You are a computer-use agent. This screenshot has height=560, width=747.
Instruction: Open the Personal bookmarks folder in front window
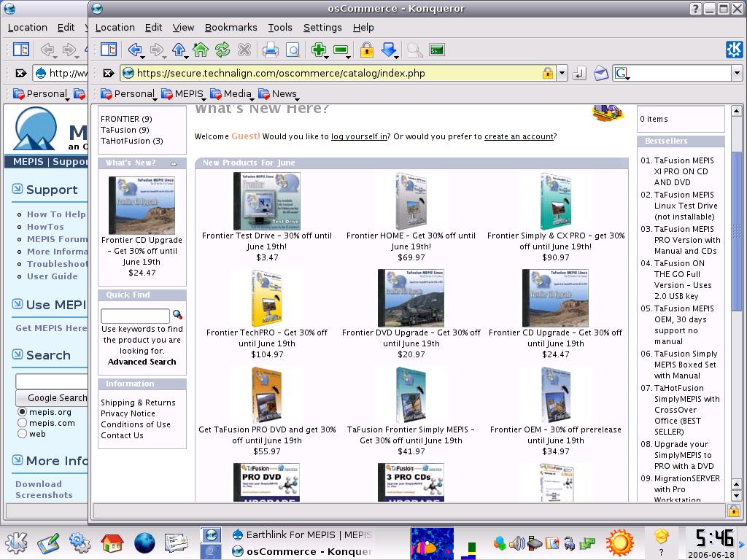(x=128, y=94)
